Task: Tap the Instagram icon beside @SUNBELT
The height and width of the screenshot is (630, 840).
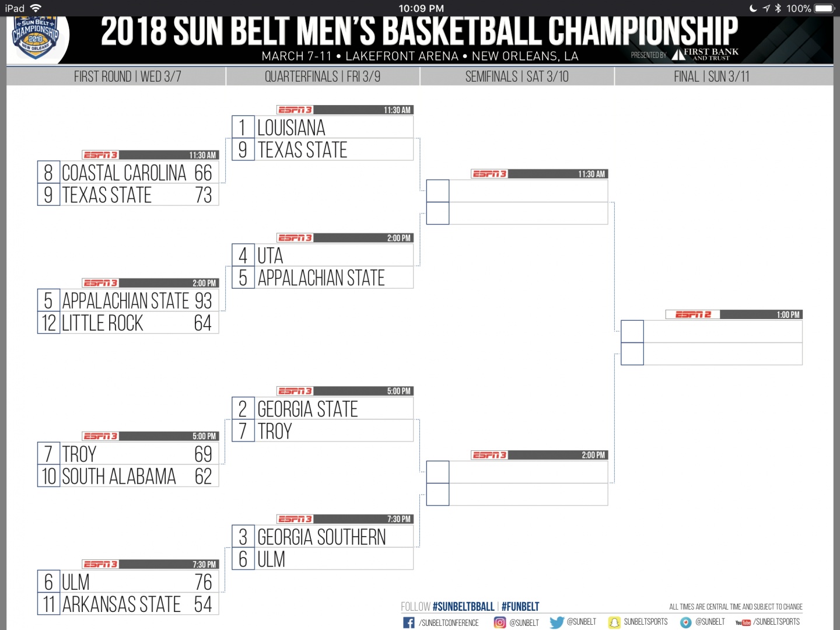Action: coord(500,622)
